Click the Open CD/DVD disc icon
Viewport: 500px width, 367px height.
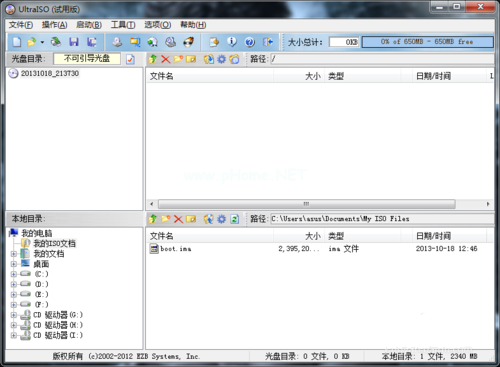pyautogui.click(x=56, y=42)
